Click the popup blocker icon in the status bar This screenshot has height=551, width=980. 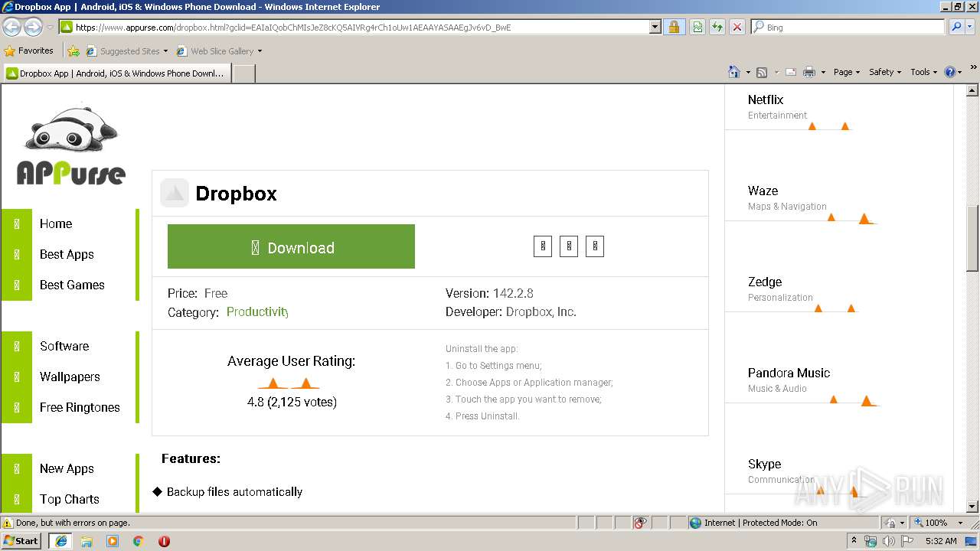(x=641, y=523)
